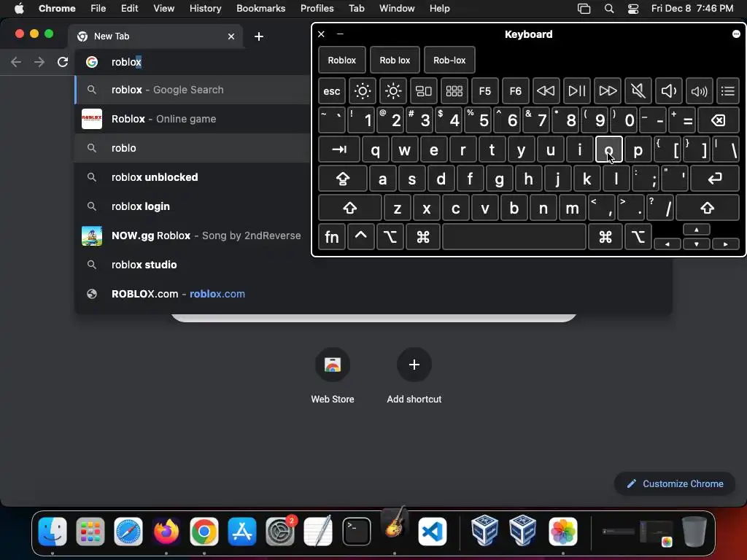Click the rewind media key

(546, 91)
